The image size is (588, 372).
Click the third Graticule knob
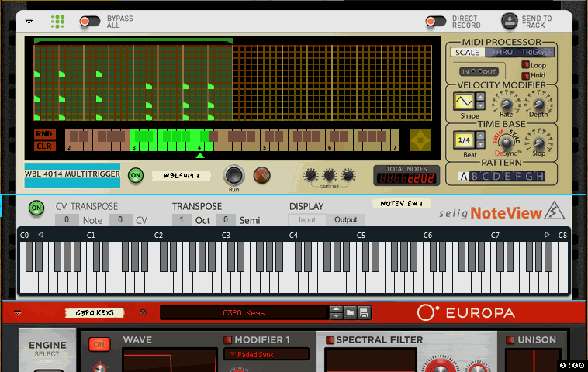348,175
